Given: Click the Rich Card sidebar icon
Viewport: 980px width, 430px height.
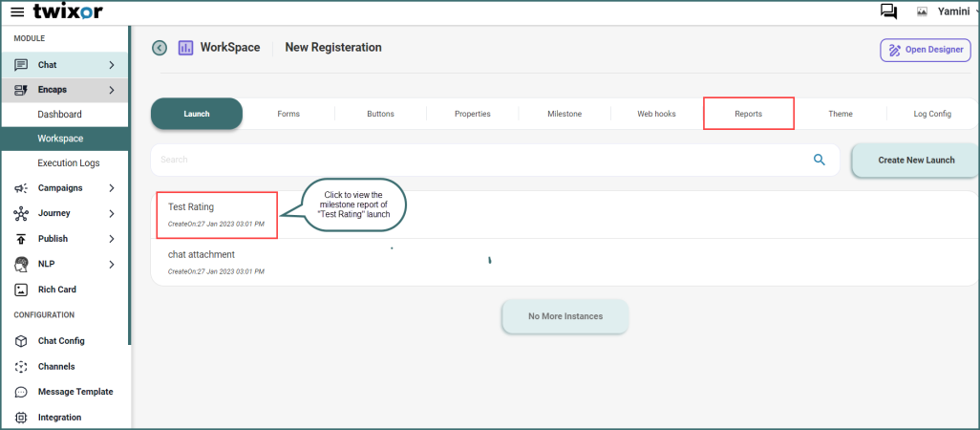Looking at the screenshot, I should click(21, 290).
